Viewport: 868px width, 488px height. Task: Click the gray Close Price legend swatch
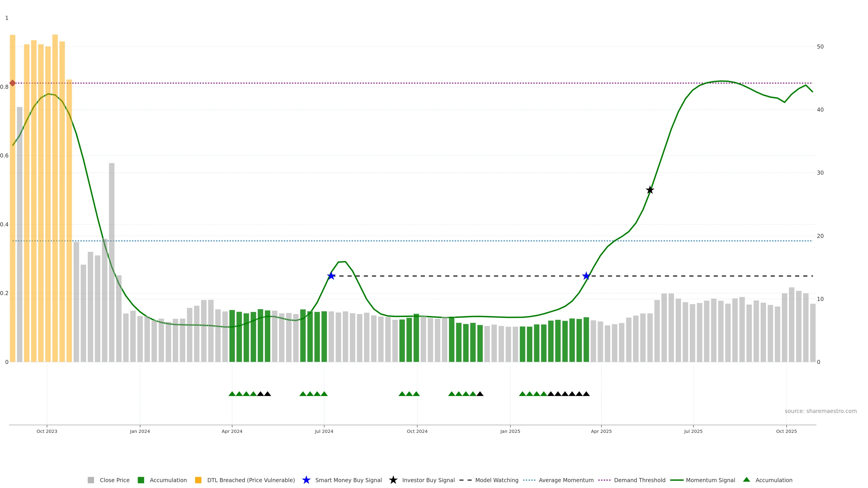[x=91, y=480]
